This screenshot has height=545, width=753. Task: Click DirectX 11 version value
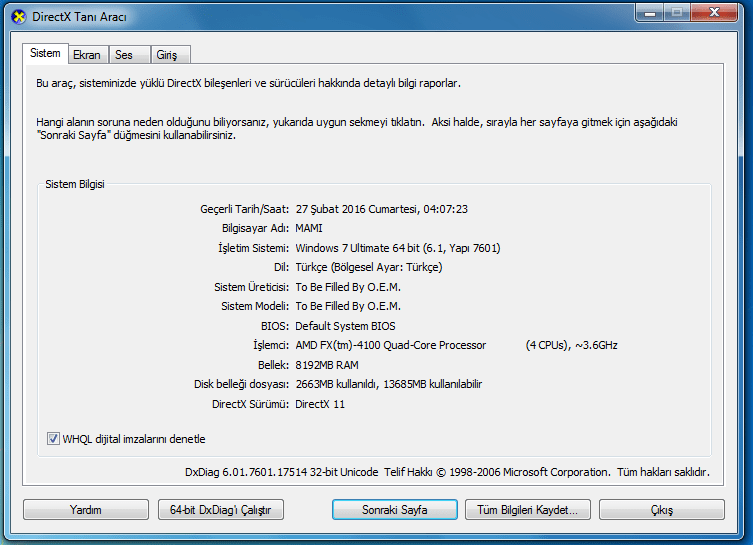320,404
